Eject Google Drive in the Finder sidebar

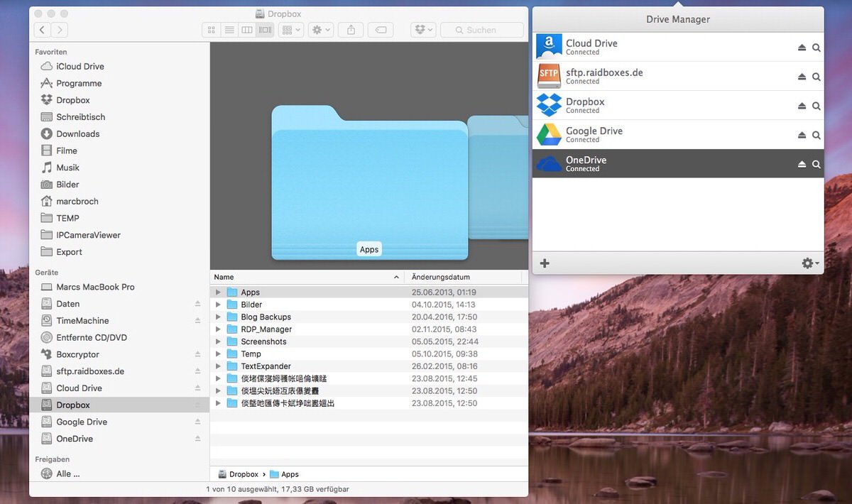(x=198, y=422)
